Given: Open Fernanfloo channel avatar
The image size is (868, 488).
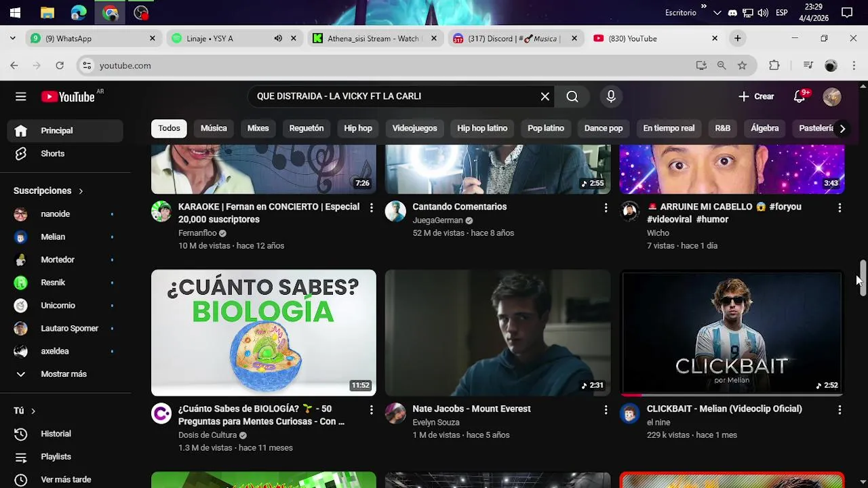Looking at the screenshot, I should [x=161, y=211].
